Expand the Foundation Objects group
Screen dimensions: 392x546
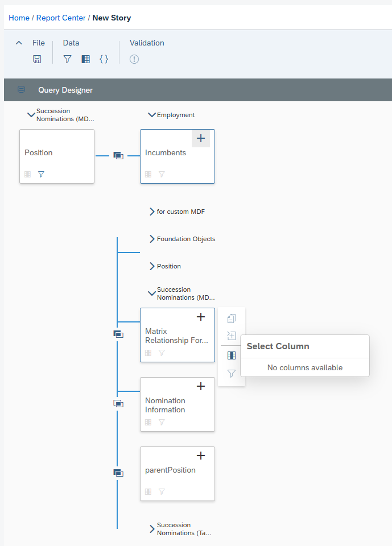[152, 238]
